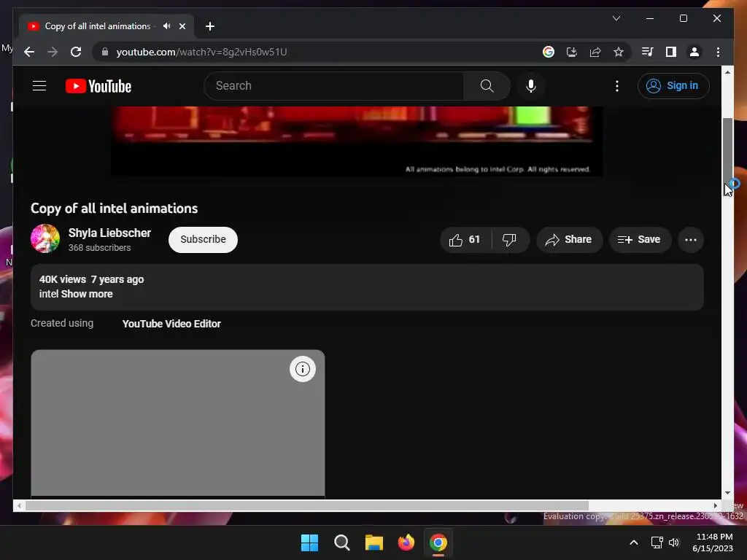Open more actions ellipsis menu

[x=690, y=239]
